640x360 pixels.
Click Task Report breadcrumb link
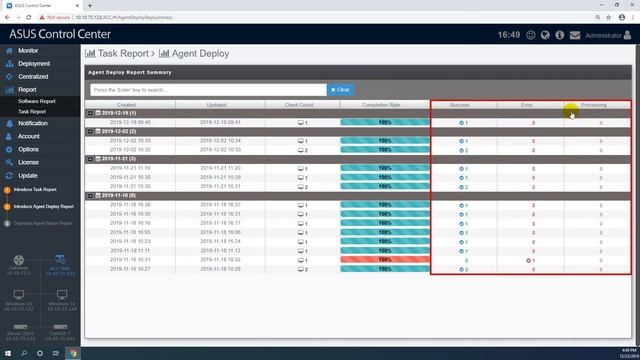123,53
